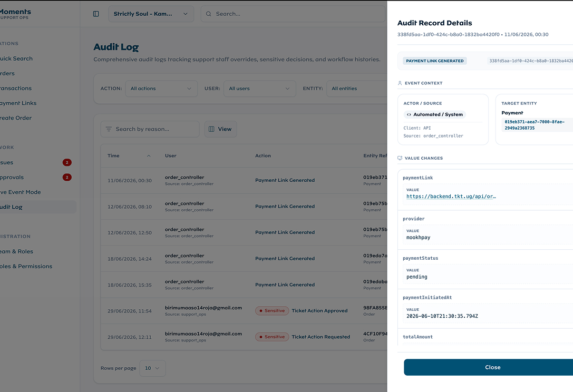Click the 4CF10F94 entity reference

click(375, 334)
